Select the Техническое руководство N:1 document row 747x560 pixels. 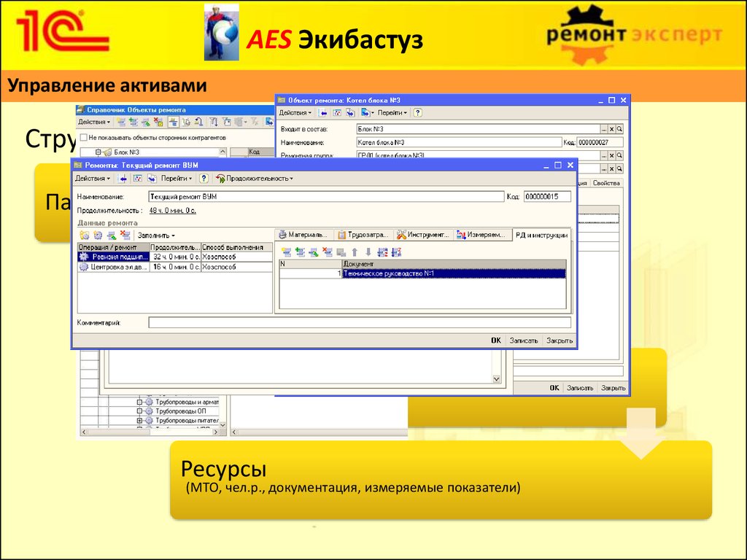coord(422,274)
